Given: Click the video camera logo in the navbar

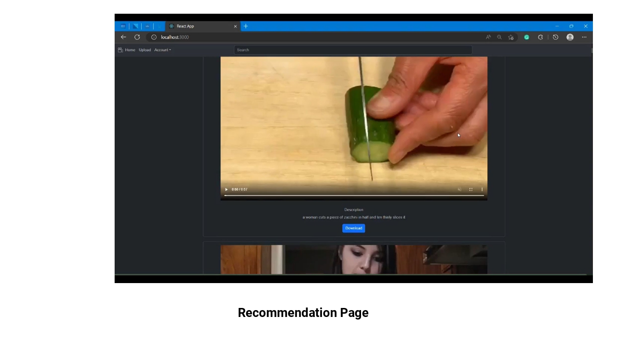Looking at the screenshot, I should (120, 50).
